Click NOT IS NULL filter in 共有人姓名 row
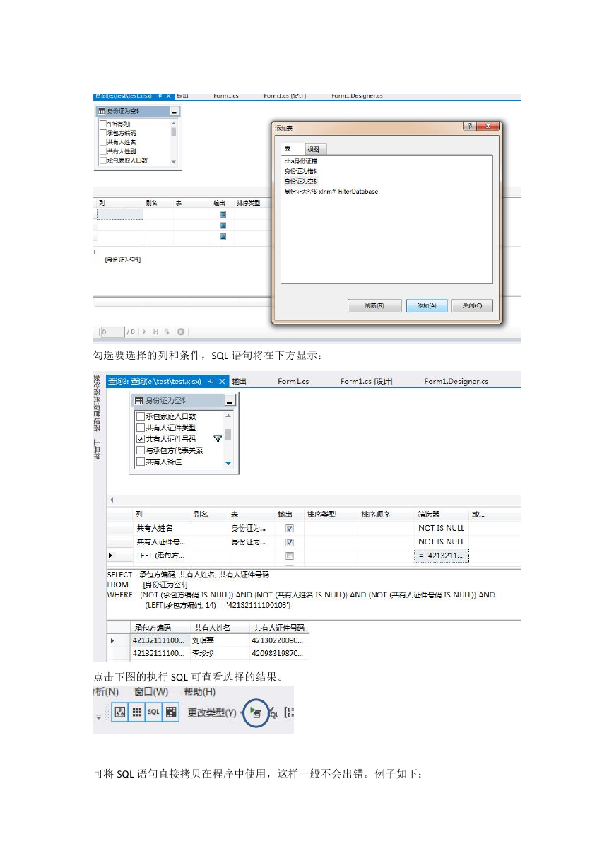Viewport: 614px width, 868px height. 442,528
